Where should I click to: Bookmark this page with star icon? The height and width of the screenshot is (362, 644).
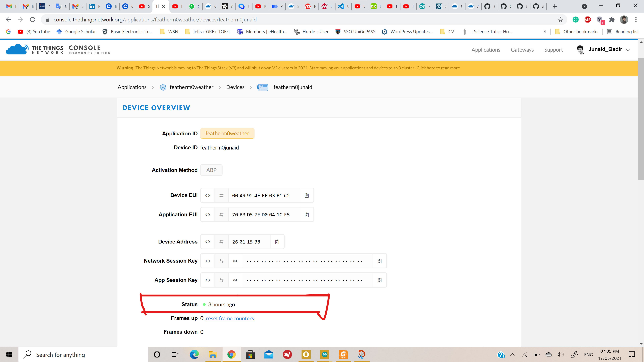560,19
